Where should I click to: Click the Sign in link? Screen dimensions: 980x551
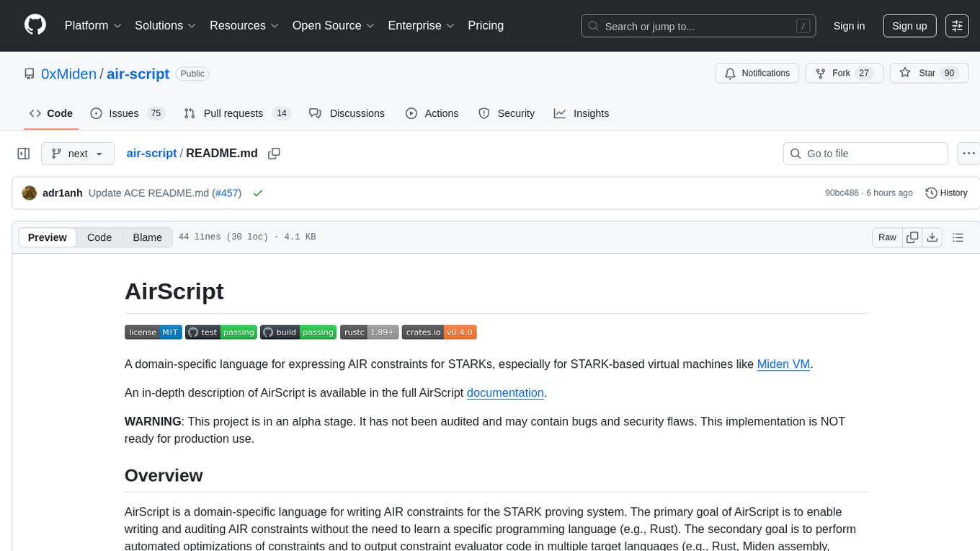pyautogui.click(x=849, y=26)
